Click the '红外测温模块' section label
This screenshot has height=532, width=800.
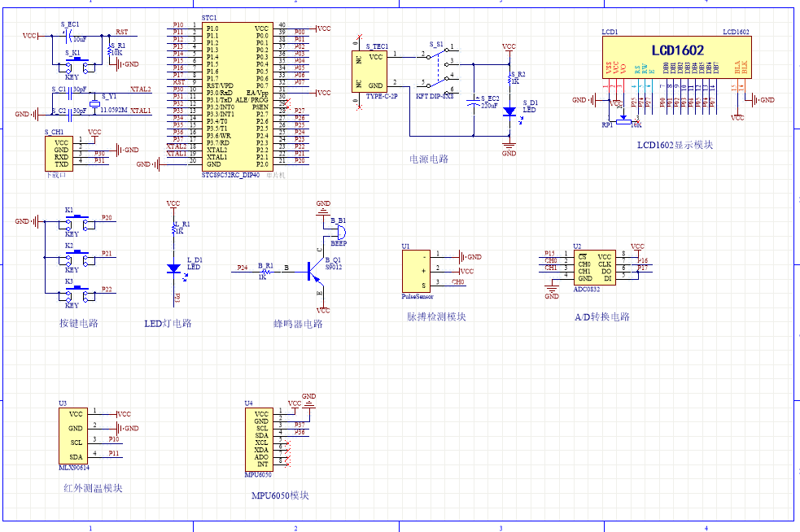point(93,487)
